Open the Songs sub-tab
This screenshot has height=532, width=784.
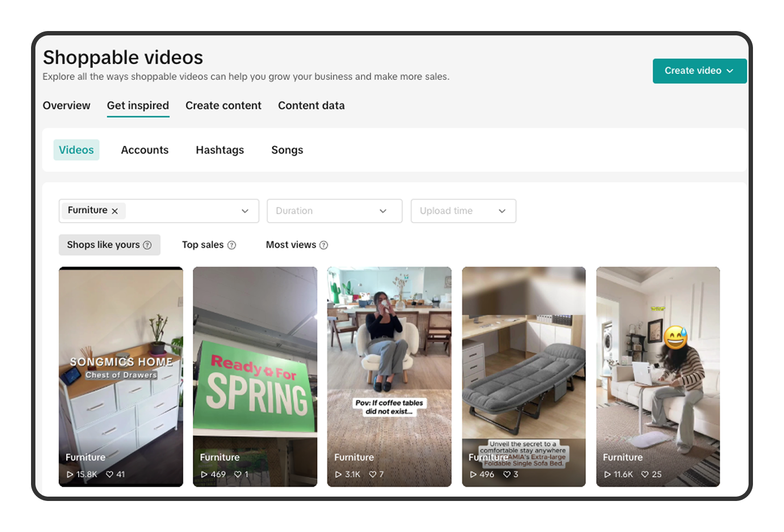287,150
